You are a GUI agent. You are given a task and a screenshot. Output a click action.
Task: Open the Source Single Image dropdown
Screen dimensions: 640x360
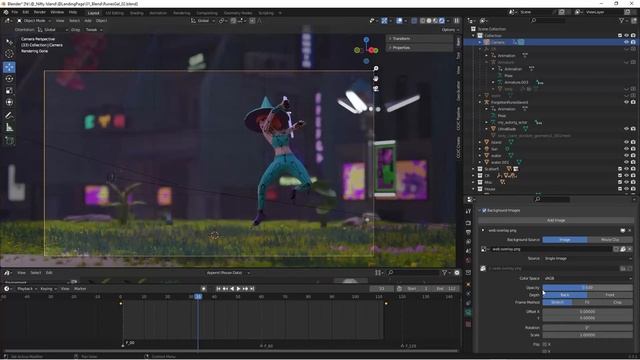587,258
